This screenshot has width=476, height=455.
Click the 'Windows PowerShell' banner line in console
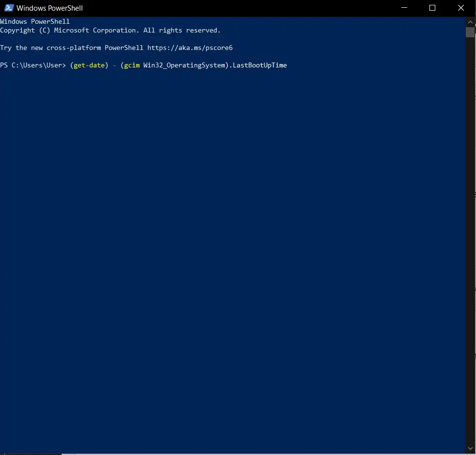(35, 21)
